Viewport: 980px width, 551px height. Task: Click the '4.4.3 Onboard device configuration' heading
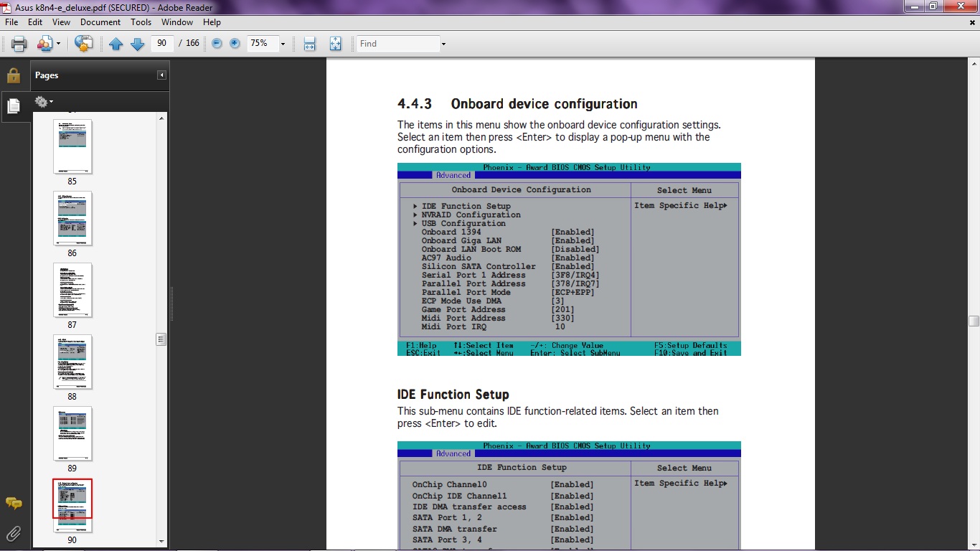pyautogui.click(x=517, y=104)
